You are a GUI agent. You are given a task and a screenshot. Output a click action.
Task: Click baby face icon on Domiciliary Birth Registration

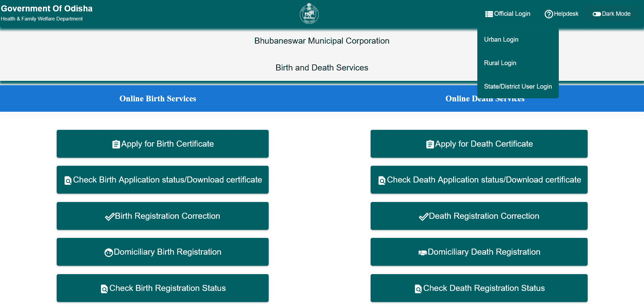point(108,253)
